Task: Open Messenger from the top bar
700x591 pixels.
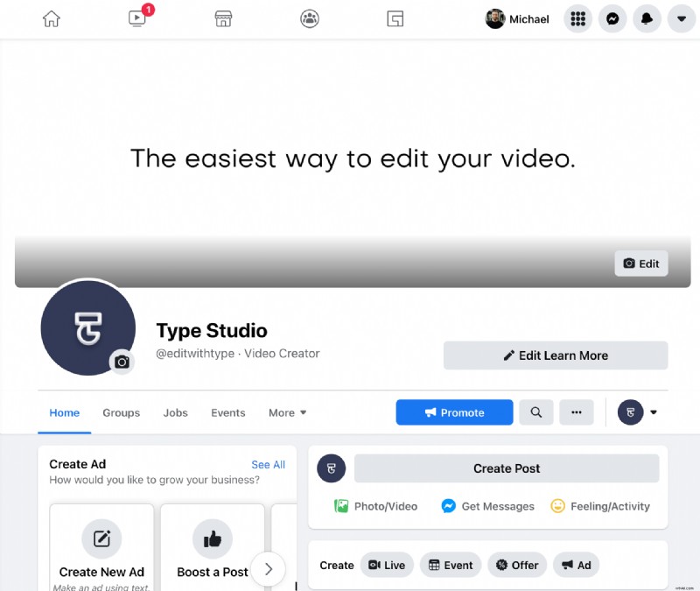Action: [612, 18]
